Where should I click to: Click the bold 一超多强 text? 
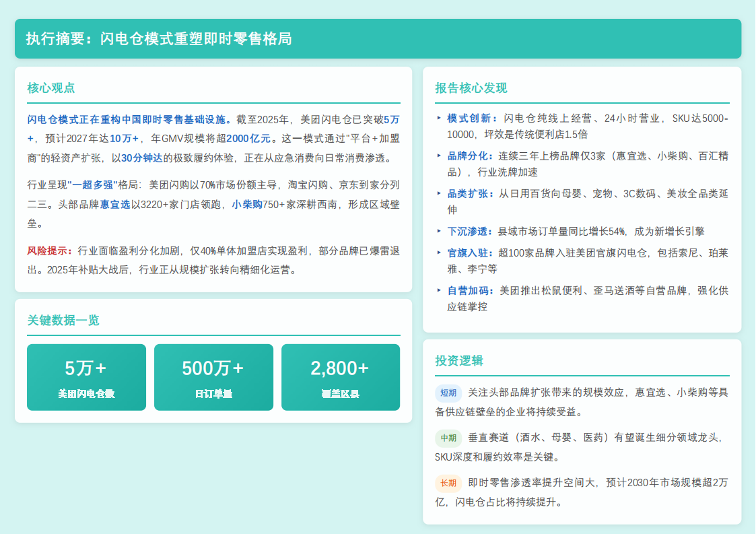pyautogui.click(x=91, y=185)
